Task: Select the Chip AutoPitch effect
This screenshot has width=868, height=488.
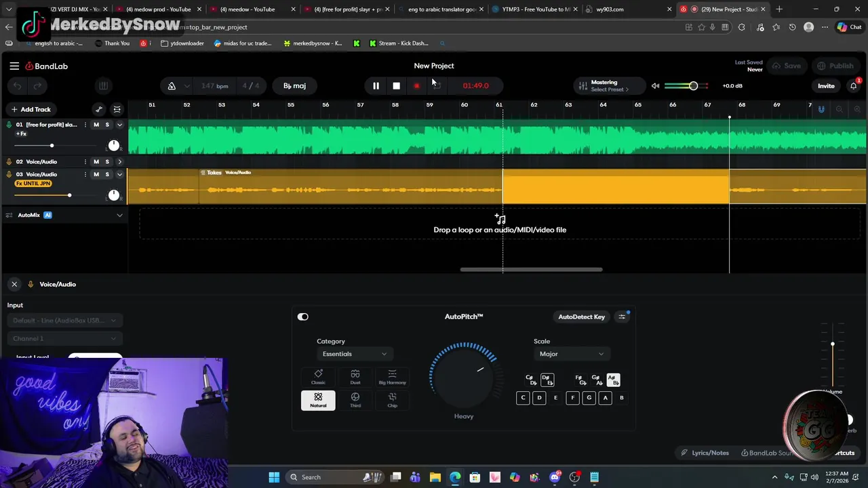Action: (x=392, y=400)
